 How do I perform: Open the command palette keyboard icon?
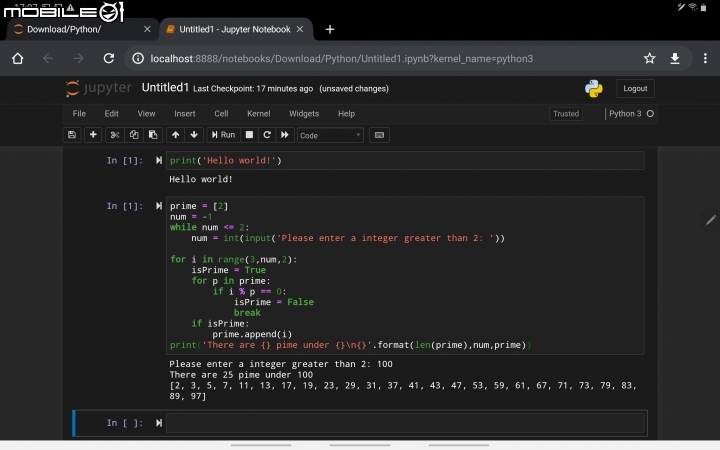379,135
